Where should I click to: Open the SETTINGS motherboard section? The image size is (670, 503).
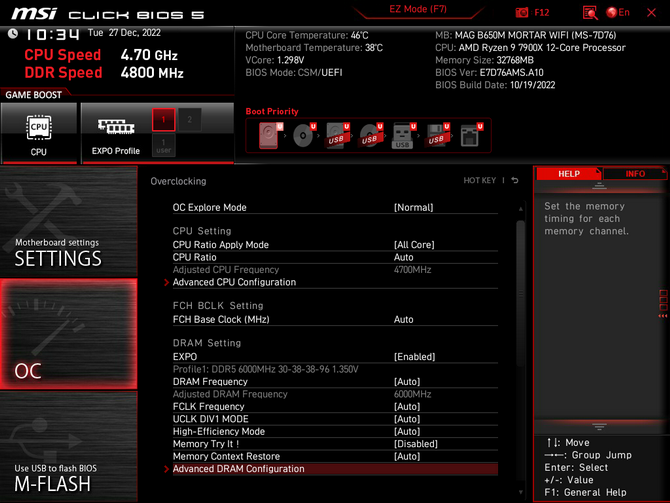click(x=69, y=221)
